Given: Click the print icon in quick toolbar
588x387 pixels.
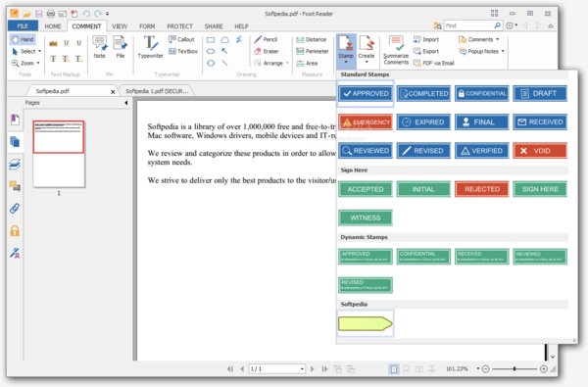Looking at the screenshot, I should (x=51, y=14).
